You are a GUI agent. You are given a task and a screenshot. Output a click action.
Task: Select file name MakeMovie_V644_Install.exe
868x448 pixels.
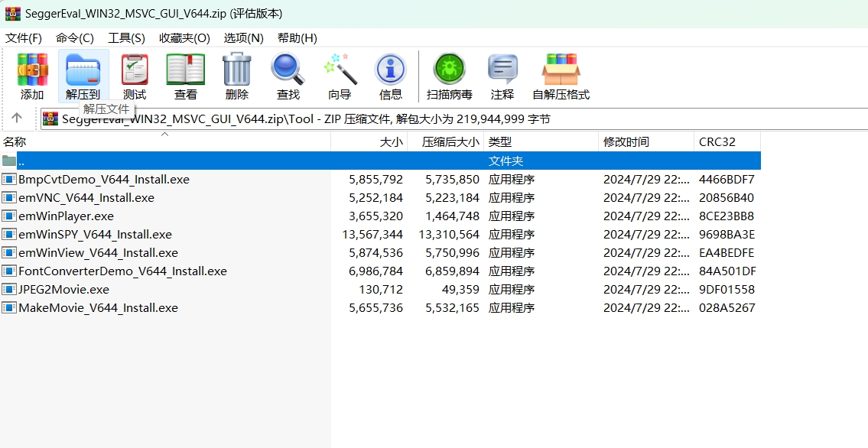tap(99, 307)
